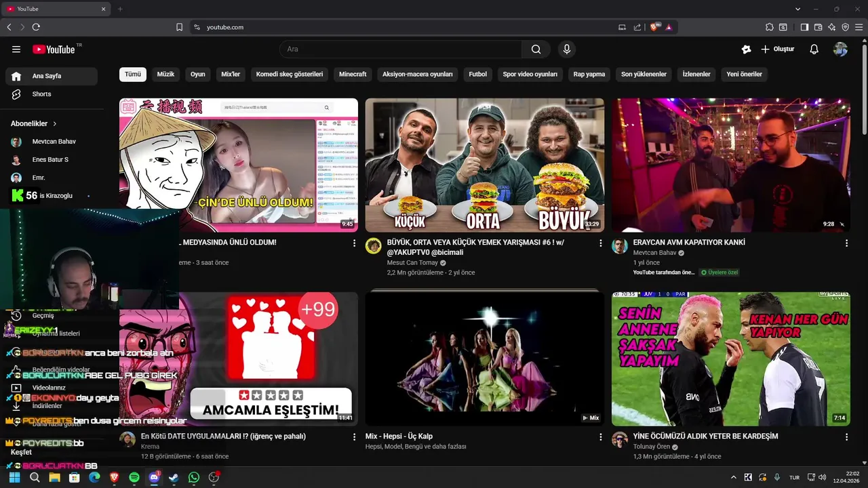Open the tab search dropdown chevron
The image size is (868, 488).
[797, 9]
